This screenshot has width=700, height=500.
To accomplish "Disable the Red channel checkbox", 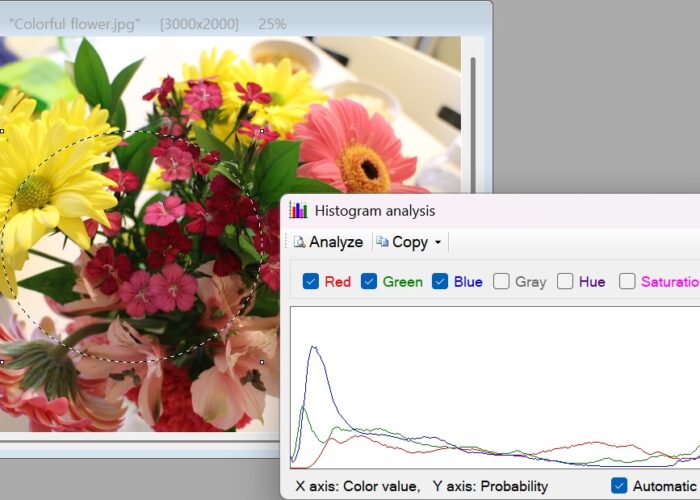I will (x=311, y=282).
